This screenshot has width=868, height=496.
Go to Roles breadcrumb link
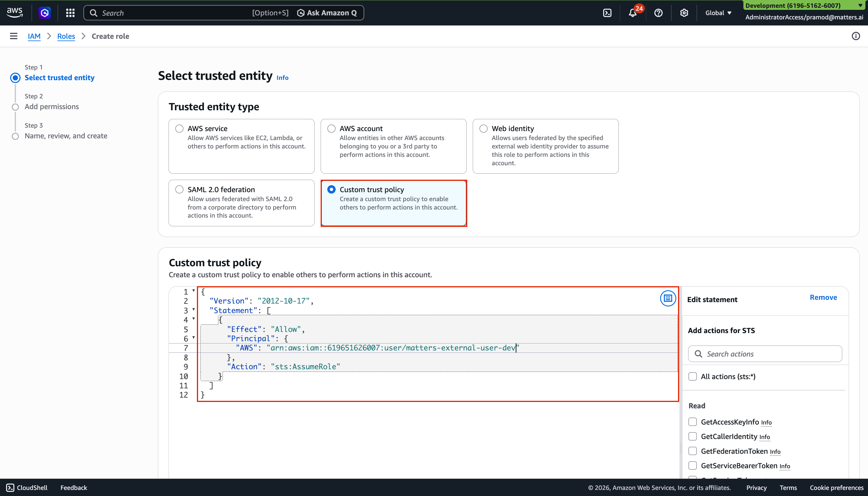tap(66, 36)
